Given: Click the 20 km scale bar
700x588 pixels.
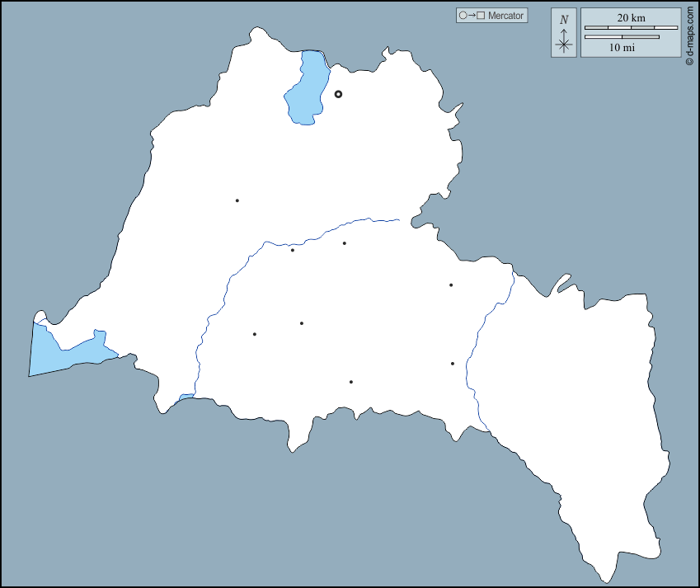Looking at the screenshot, I should pos(631,28).
